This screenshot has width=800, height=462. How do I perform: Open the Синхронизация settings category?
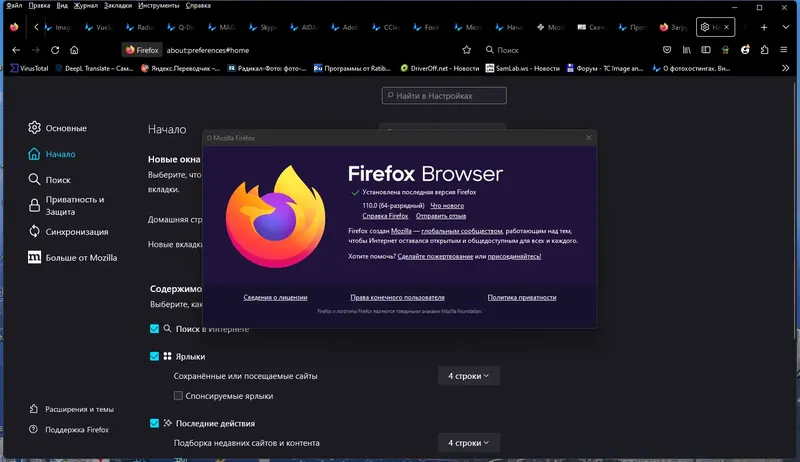pyautogui.click(x=68, y=232)
